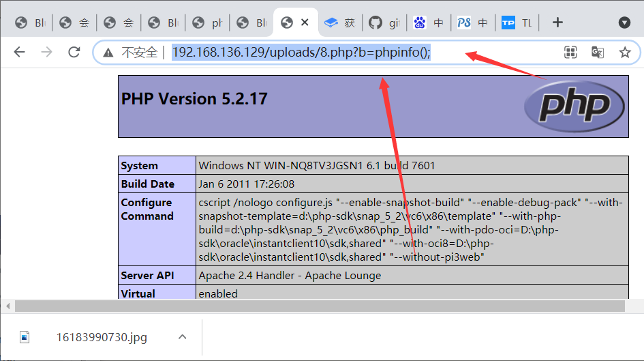Click 'Apache 2.4 Handler - Apache Lounge' value

click(x=290, y=276)
